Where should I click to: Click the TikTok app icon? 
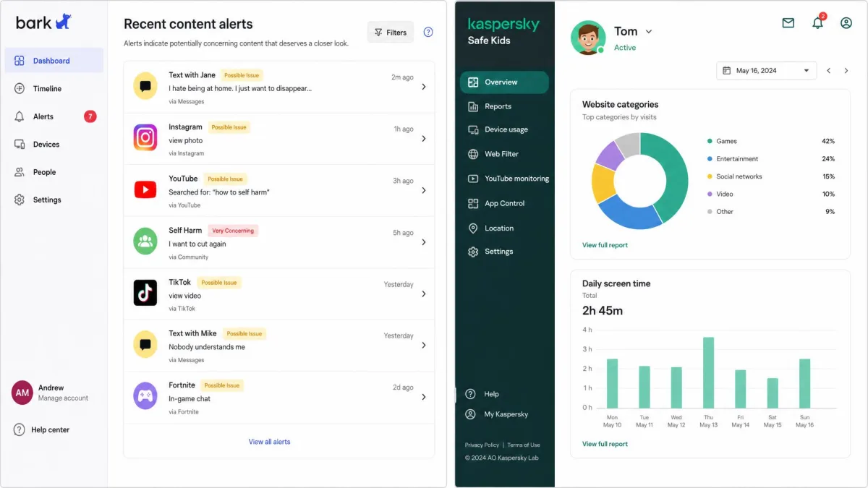click(x=145, y=293)
